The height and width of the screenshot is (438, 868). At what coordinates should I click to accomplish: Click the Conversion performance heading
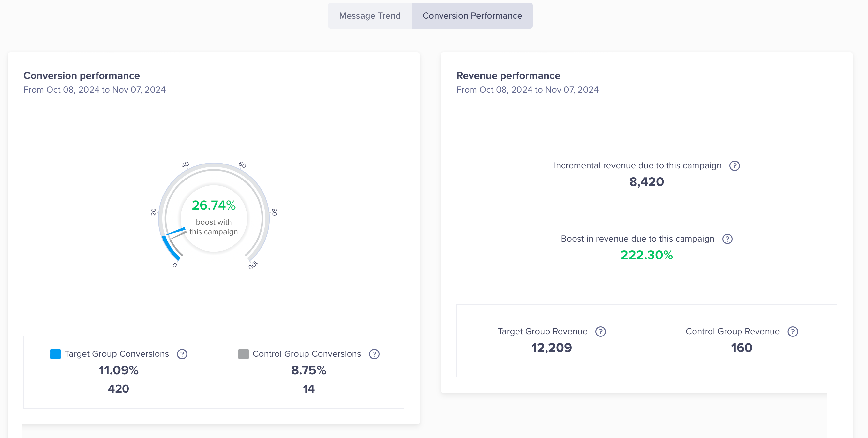click(x=82, y=76)
